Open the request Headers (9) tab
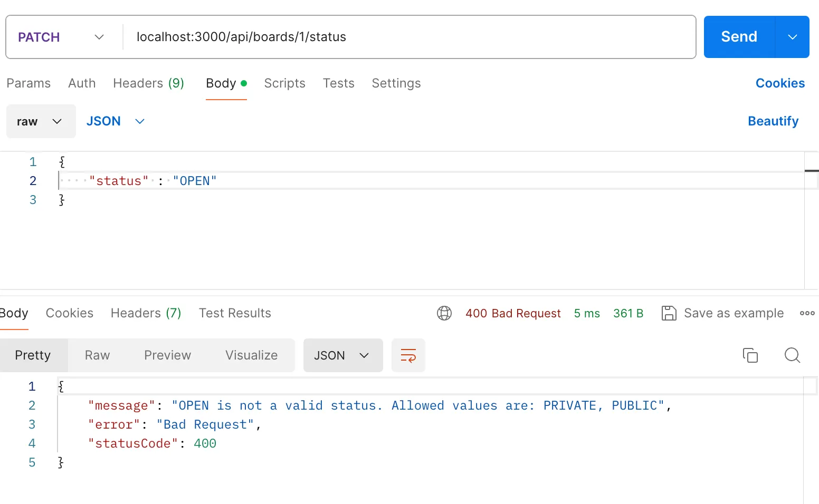The height and width of the screenshot is (504, 819). point(148,83)
